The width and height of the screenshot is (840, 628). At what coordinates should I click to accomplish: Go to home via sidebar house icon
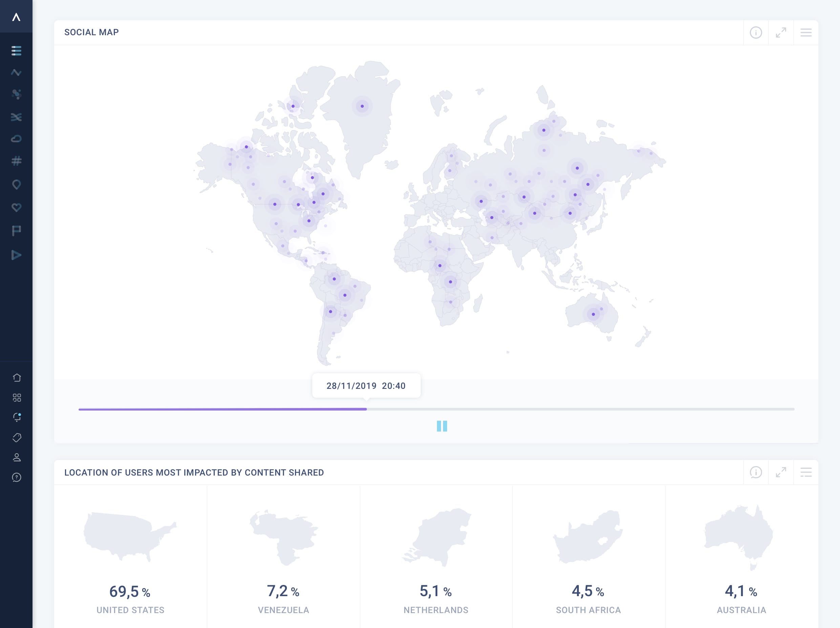click(x=17, y=377)
